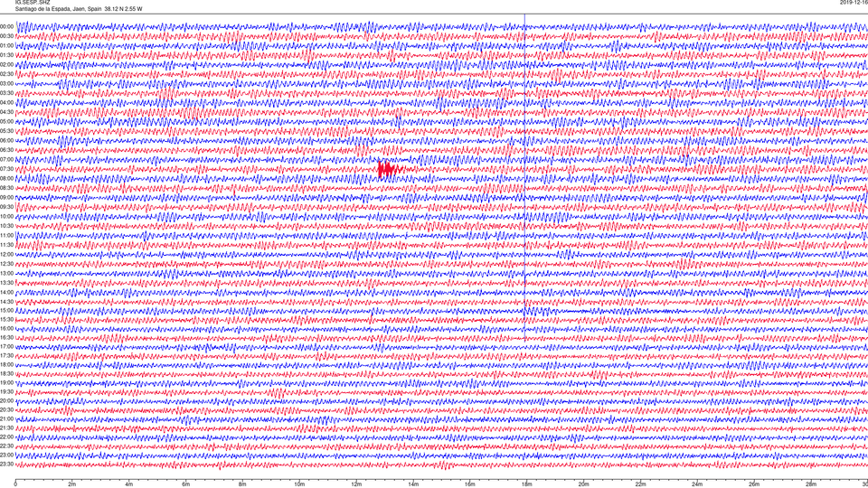This screenshot has width=868, height=488.
Task: Select the 00:30 row time label
Action: (x=6, y=36)
